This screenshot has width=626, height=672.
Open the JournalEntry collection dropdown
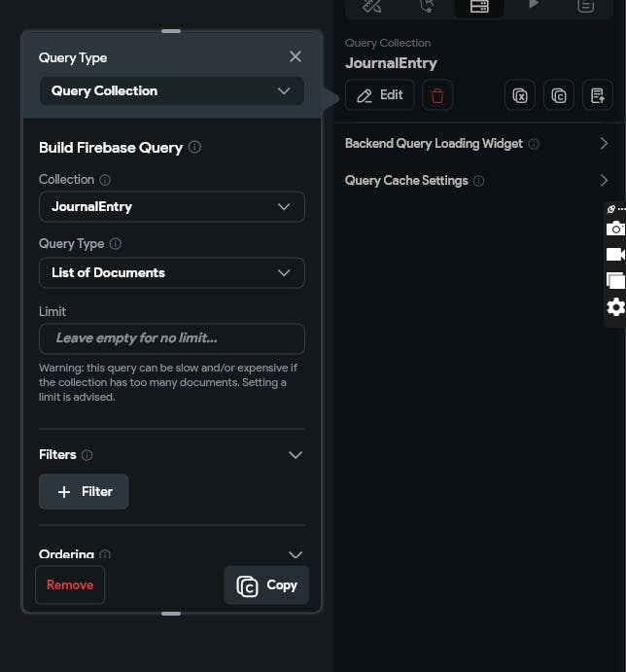172,206
